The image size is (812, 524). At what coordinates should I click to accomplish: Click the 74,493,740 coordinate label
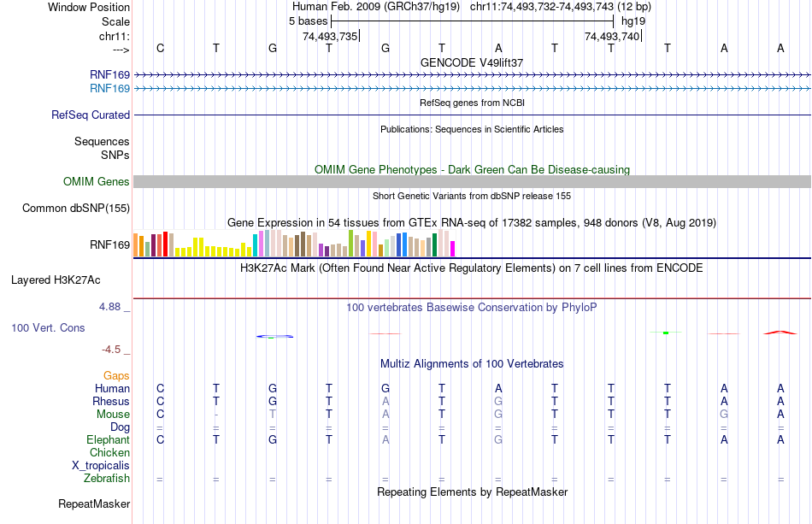[612, 36]
